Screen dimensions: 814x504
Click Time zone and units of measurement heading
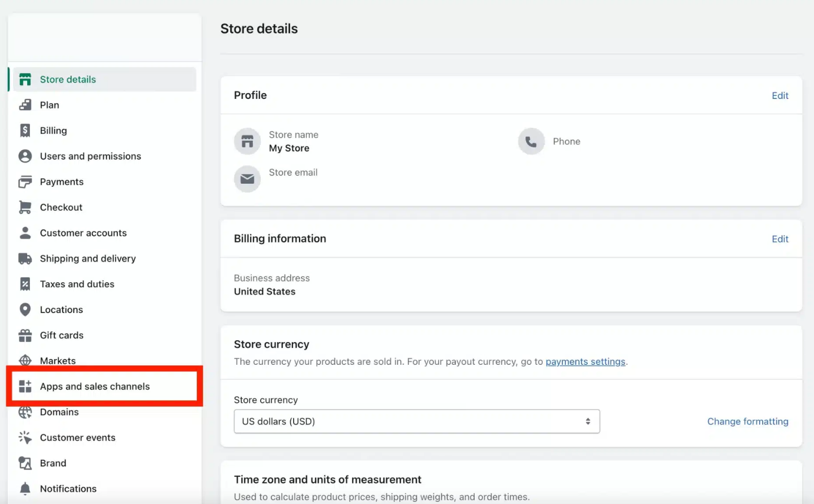[x=328, y=479]
